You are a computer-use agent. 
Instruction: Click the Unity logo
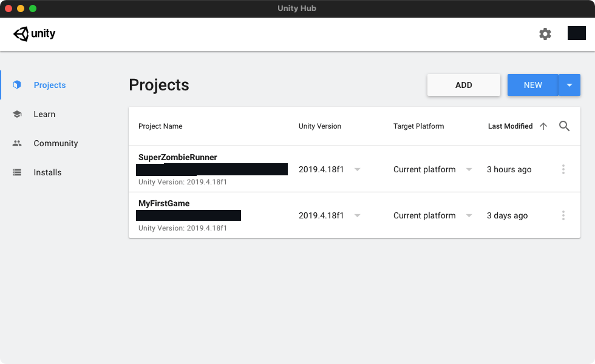[34, 34]
